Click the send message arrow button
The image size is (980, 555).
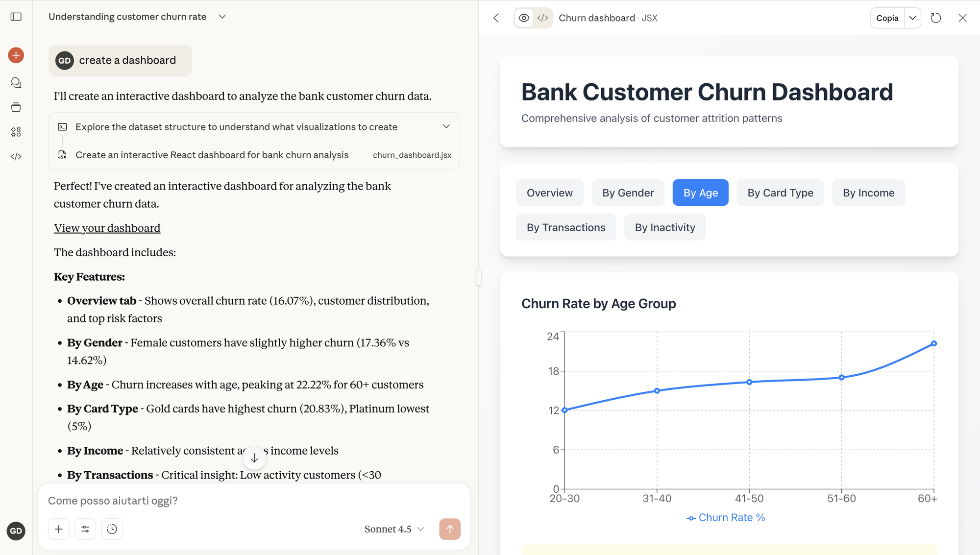[x=449, y=529]
